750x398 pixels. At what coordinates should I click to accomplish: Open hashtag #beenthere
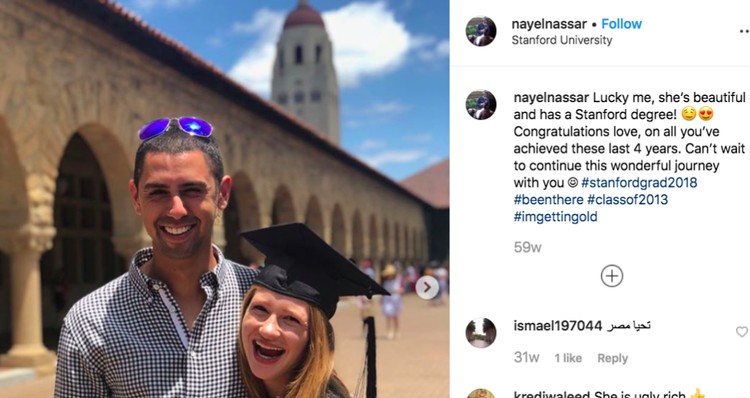pyautogui.click(x=548, y=199)
